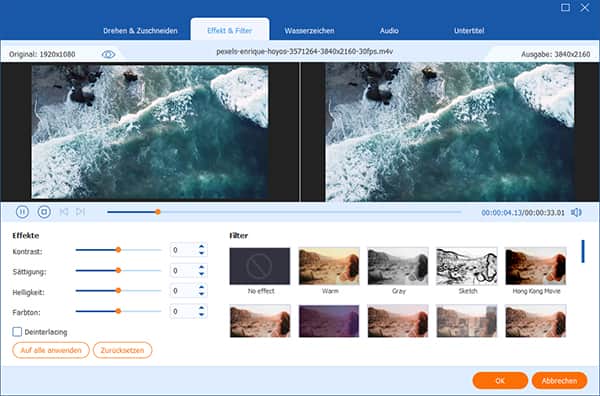Viewport: 600px width, 396px height.
Task: Decrease the Helligkeit value with down arrow
Action: pos(202,294)
